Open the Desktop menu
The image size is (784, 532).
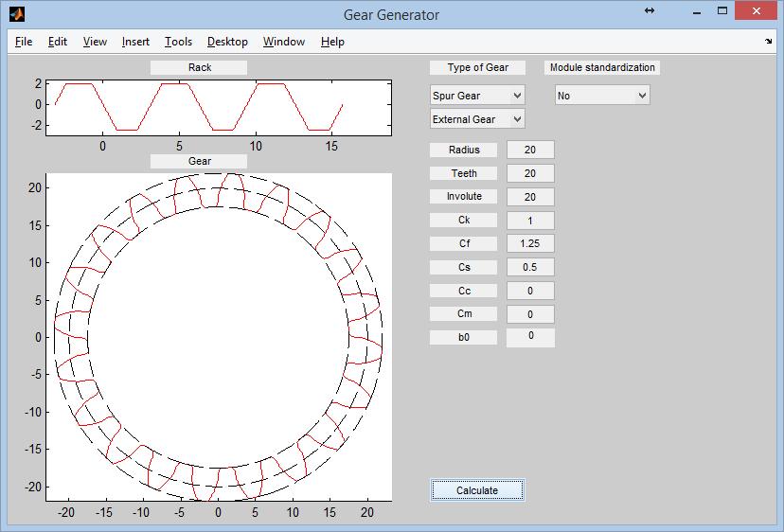pyautogui.click(x=227, y=42)
